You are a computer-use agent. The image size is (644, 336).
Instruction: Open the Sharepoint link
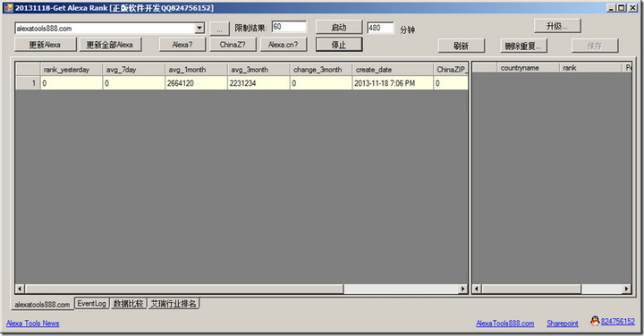coord(563,323)
